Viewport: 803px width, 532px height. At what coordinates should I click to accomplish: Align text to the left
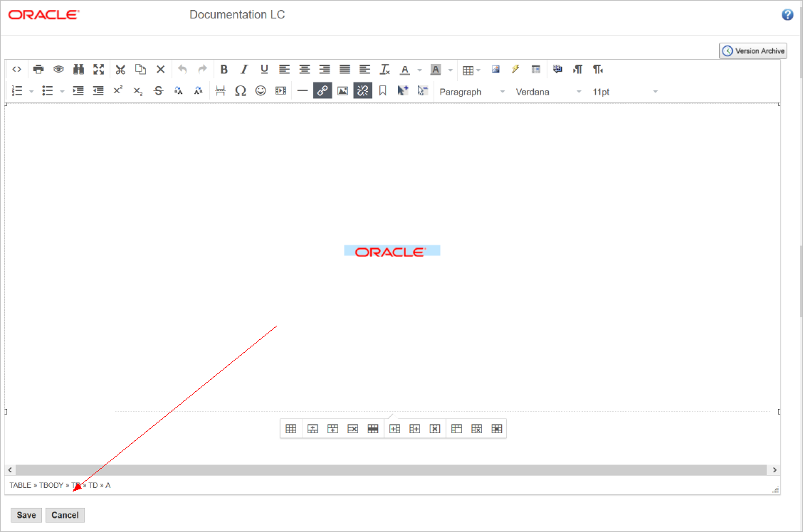pos(284,70)
